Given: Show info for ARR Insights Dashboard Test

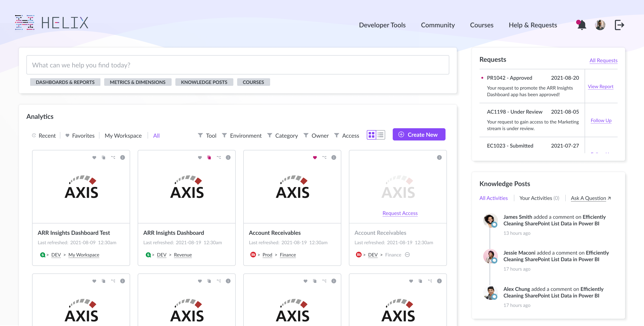Looking at the screenshot, I should click(x=123, y=157).
